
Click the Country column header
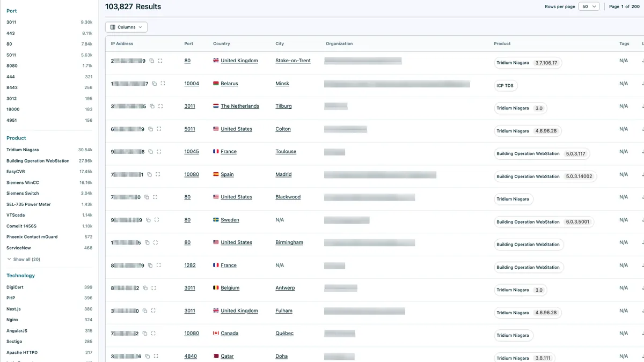pos(221,44)
